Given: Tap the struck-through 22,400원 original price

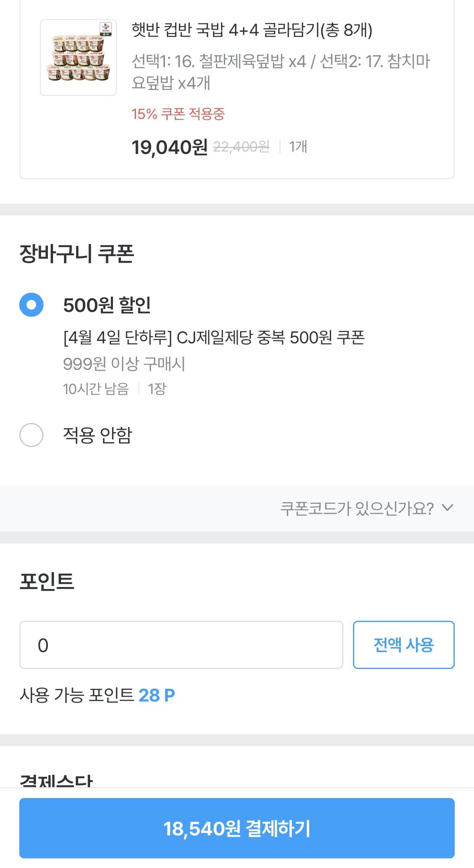Looking at the screenshot, I should point(241,147).
